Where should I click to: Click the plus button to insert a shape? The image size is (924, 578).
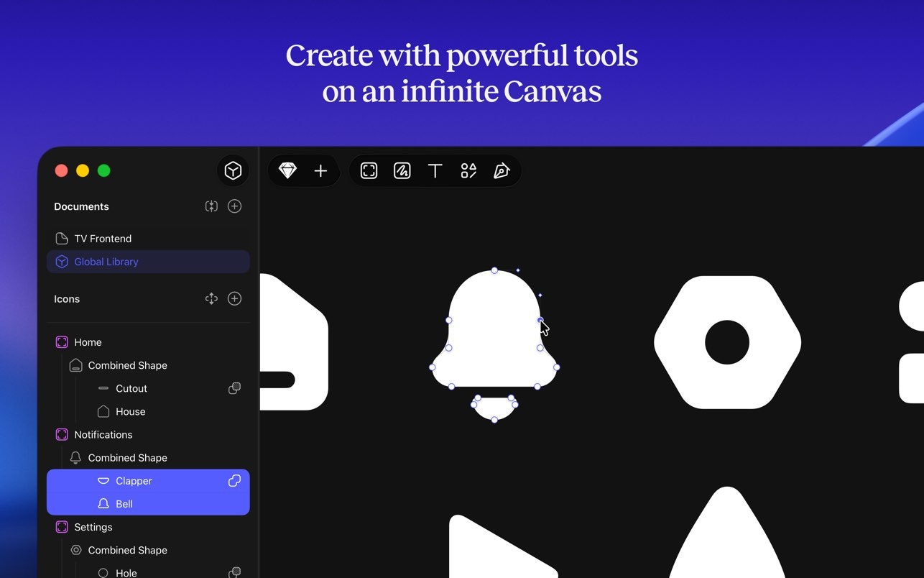pos(320,170)
